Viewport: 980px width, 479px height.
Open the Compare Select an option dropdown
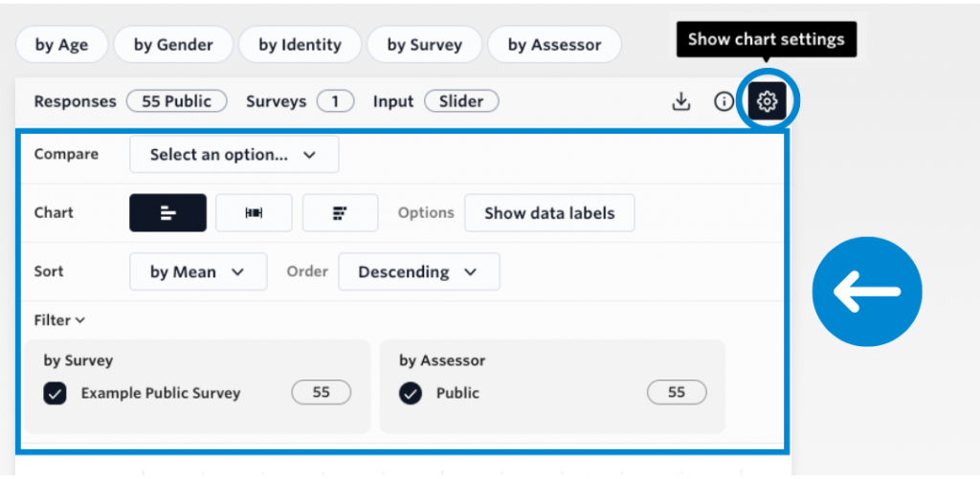click(234, 155)
